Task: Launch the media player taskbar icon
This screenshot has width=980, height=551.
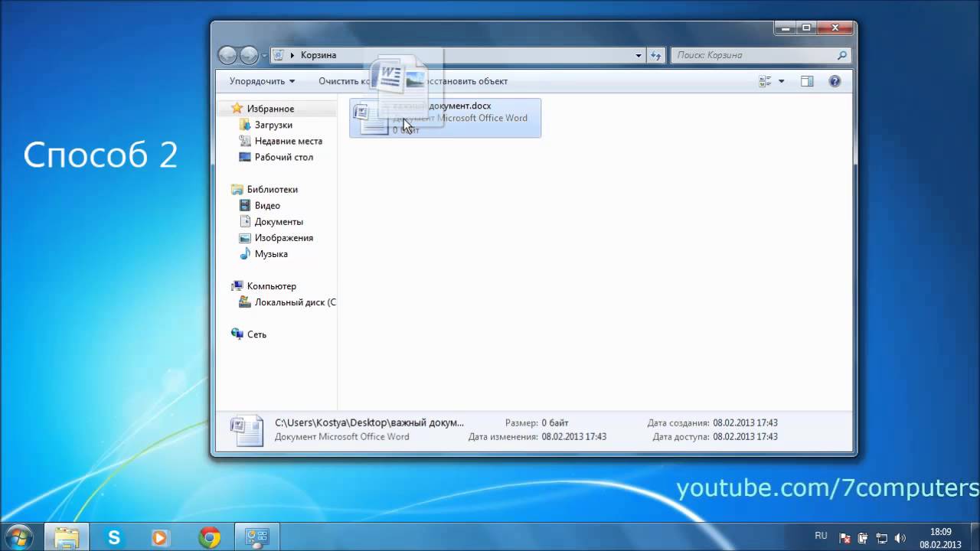Action: tap(159, 537)
